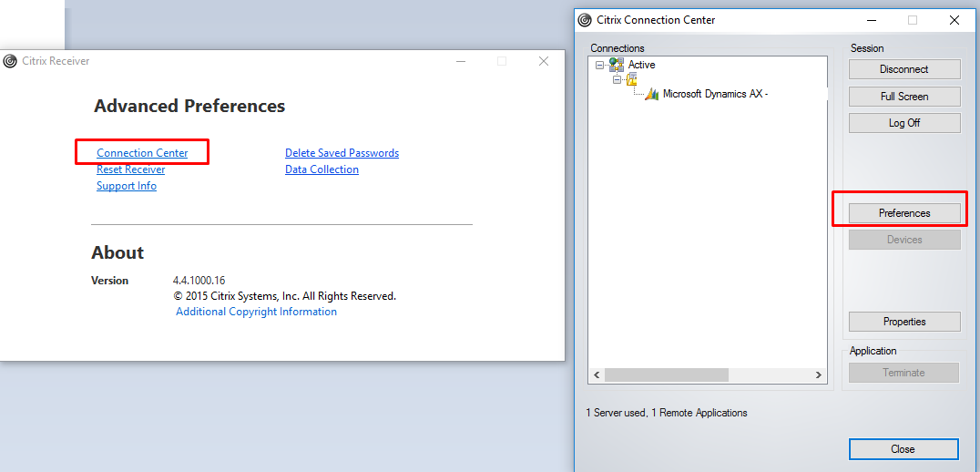Click the Microsoft Dynamics AX app icon

652,95
